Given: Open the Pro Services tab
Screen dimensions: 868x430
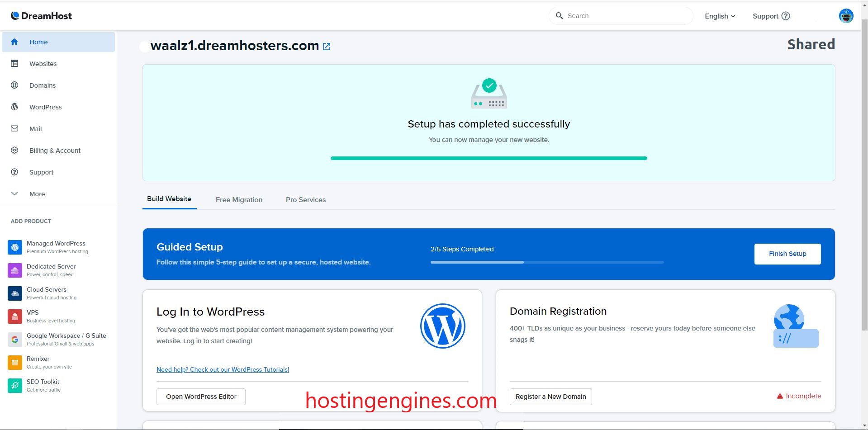Looking at the screenshot, I should [305, 199].
